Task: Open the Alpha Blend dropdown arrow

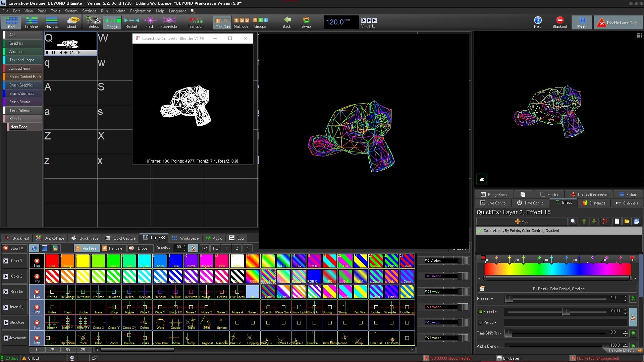Action: (x=498, y=346)
